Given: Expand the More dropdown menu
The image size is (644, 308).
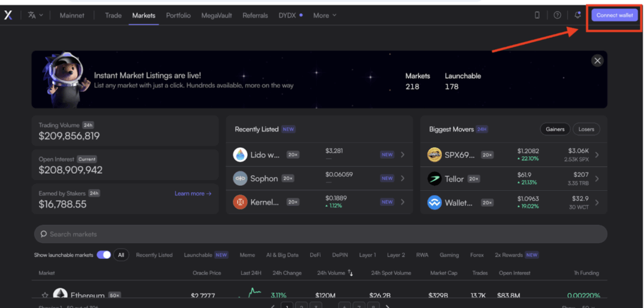Looking at the screenshot, I should click(x=325, y=16).
